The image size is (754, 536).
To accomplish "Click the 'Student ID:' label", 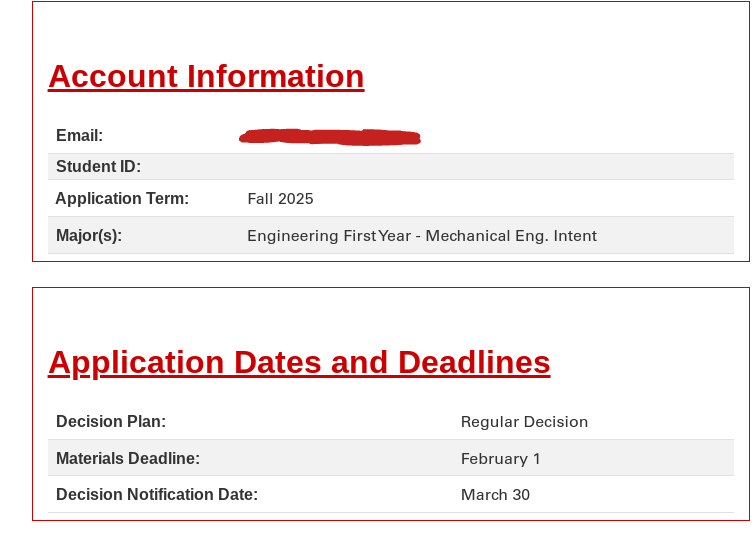I will point(98,167).
